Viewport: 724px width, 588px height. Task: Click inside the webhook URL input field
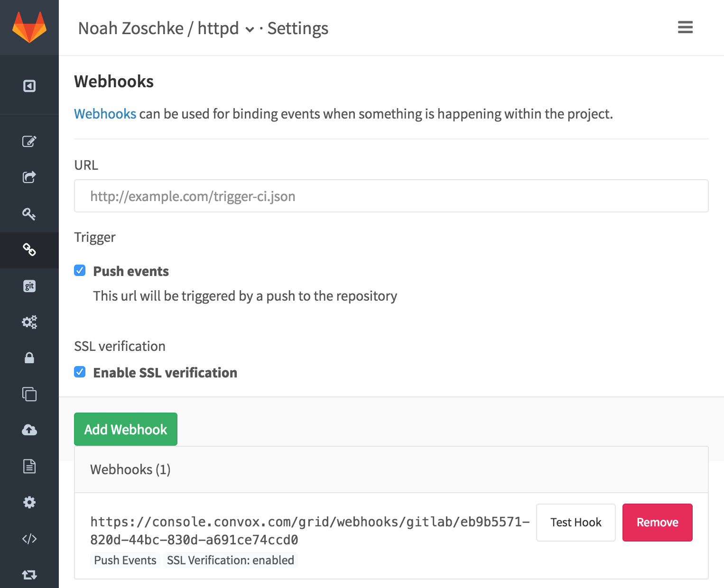pos(390,196)
